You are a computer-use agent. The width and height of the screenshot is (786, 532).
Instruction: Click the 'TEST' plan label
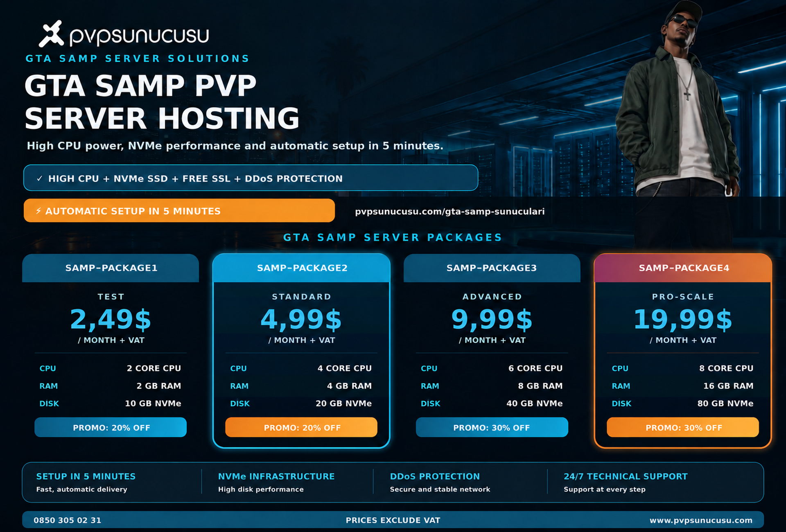[111, 297]
